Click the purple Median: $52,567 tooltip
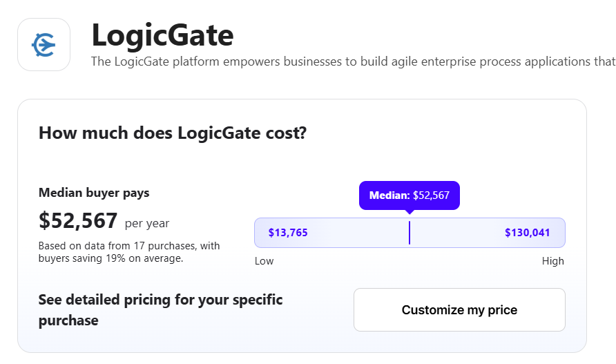Screen dimensions: 616x364 [409, 195]
